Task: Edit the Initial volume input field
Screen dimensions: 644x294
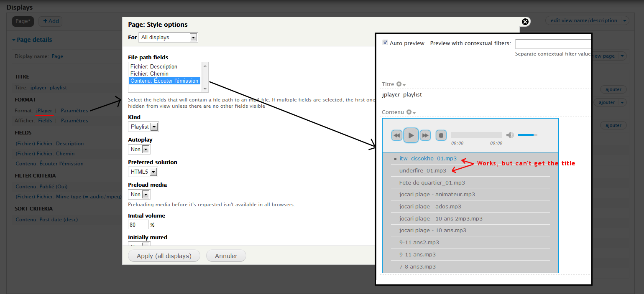Action: (x=138, y=224)
